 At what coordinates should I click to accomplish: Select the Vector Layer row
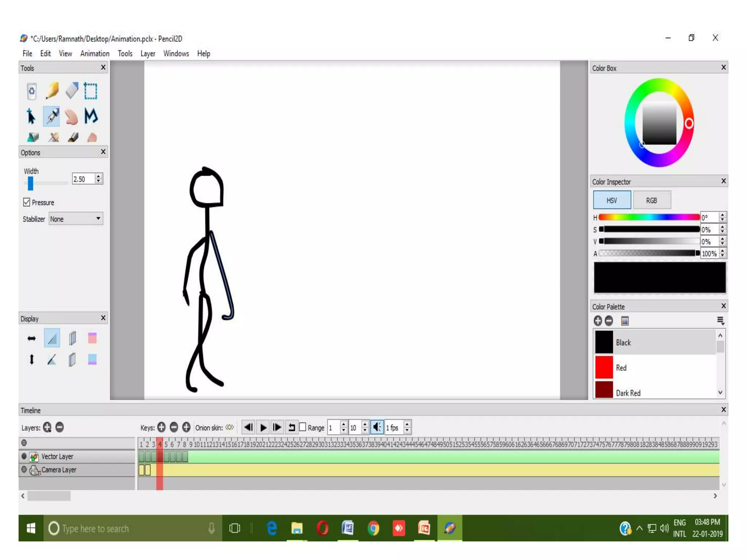[x=77, y=456]
